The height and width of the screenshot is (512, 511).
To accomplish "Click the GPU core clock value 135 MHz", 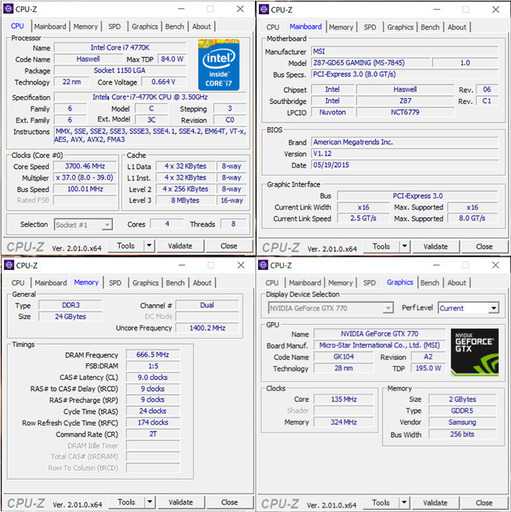I will pos(344,399).
